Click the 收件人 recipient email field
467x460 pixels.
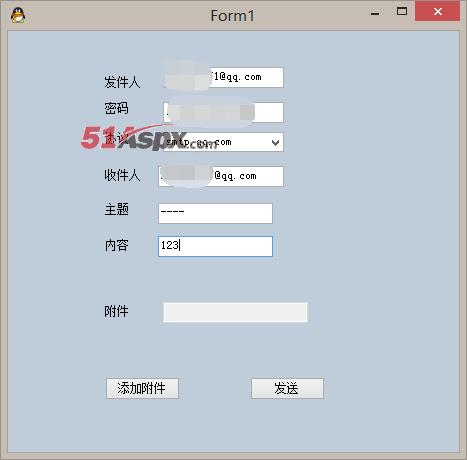click(x=221, y=176)
